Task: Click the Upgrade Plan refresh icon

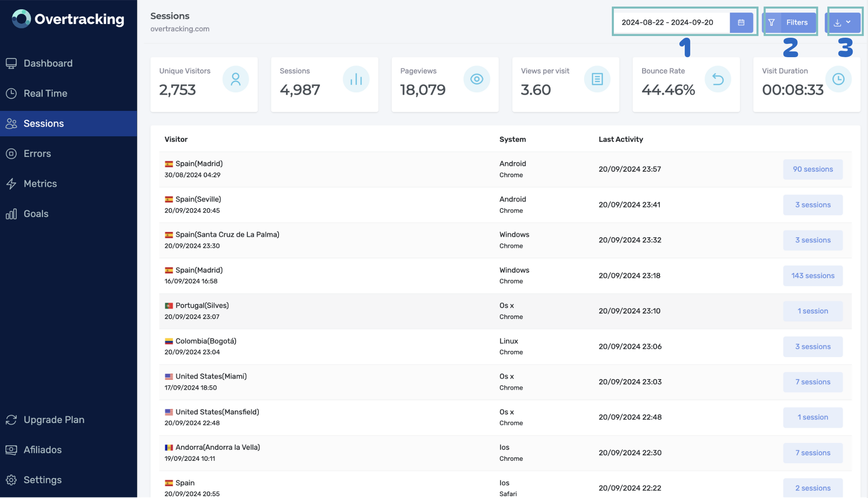Action: [11, 420]
